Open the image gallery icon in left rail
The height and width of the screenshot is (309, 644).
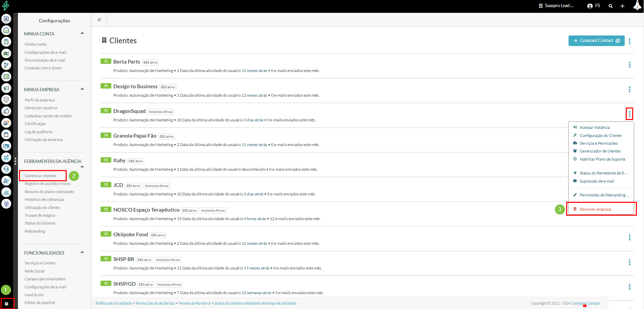point(6,123)
